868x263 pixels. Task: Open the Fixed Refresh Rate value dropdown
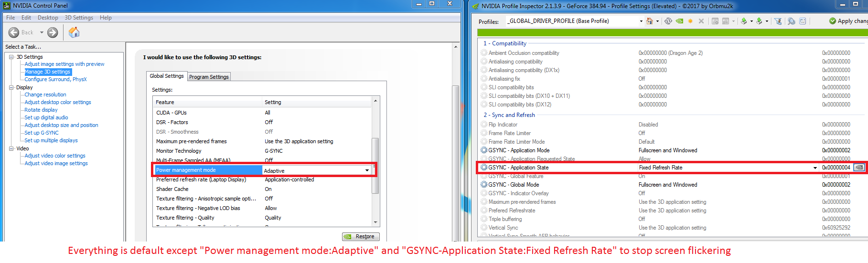(x=815, y=168)
